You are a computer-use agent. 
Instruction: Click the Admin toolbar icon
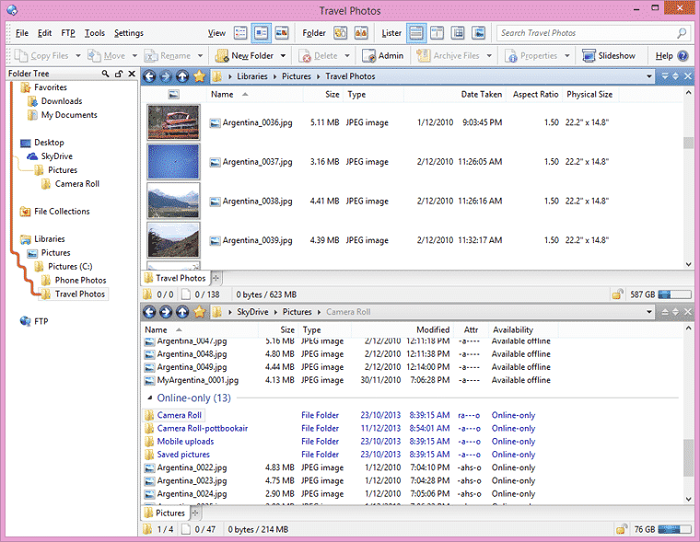(369, 56)
